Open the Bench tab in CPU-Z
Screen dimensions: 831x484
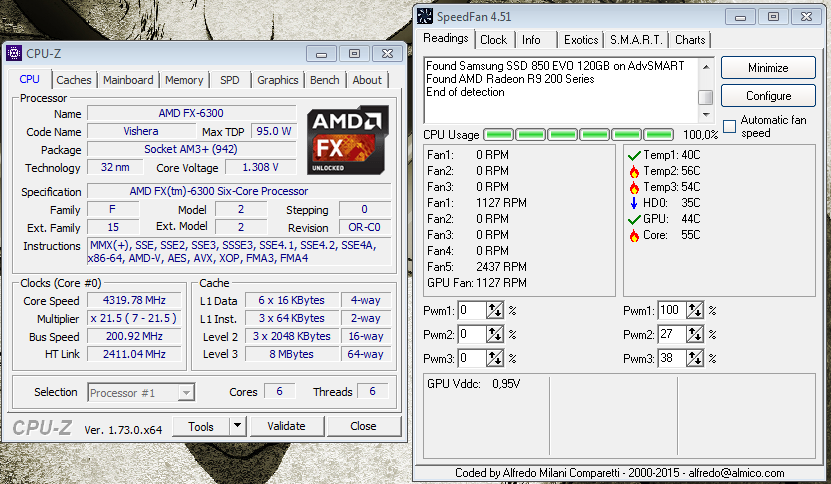coord(324,80)
